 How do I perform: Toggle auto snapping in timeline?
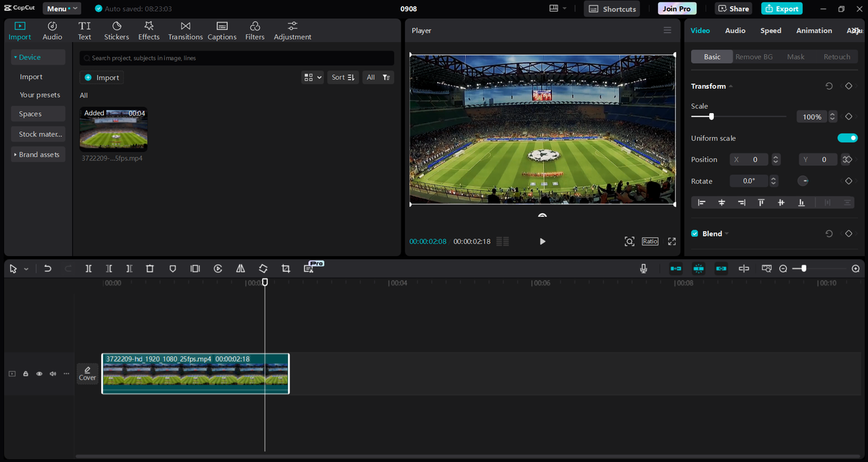pyautogui.click(x=698, y=269)
